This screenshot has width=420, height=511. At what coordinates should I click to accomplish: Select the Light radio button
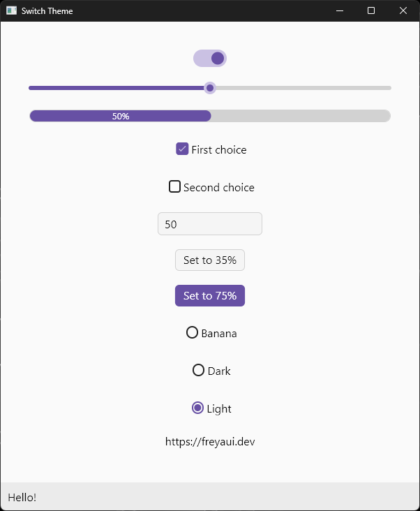(197, 408)
